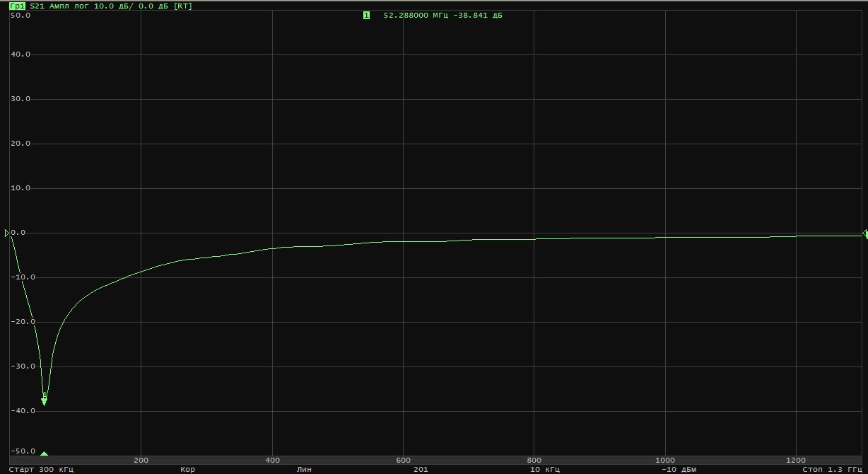Open the Лин sweep type field

(x=304, y=469)
